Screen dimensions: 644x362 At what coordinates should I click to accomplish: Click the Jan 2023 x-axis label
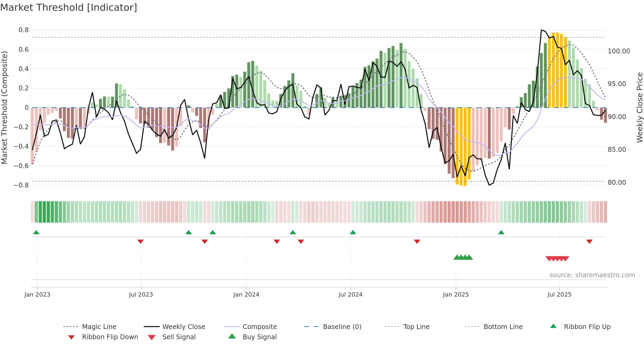pyautogui.click(x=37, y=295)
